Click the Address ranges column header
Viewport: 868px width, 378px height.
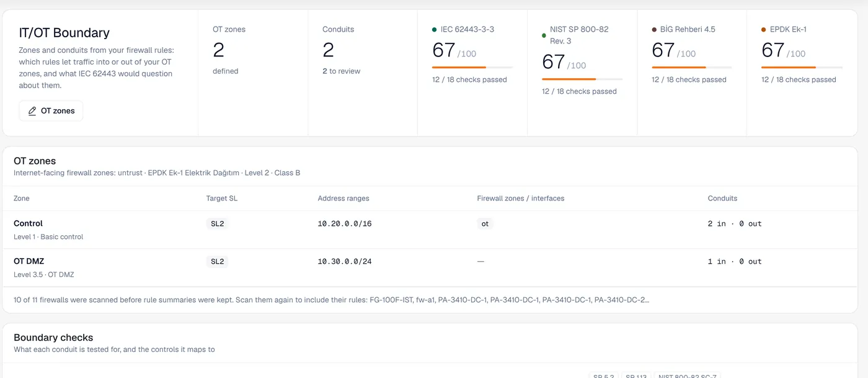[x=343, y=199]
